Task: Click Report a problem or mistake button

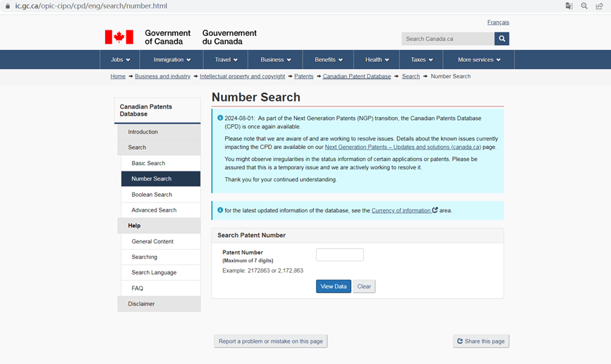Action: (x=270, y=341)
